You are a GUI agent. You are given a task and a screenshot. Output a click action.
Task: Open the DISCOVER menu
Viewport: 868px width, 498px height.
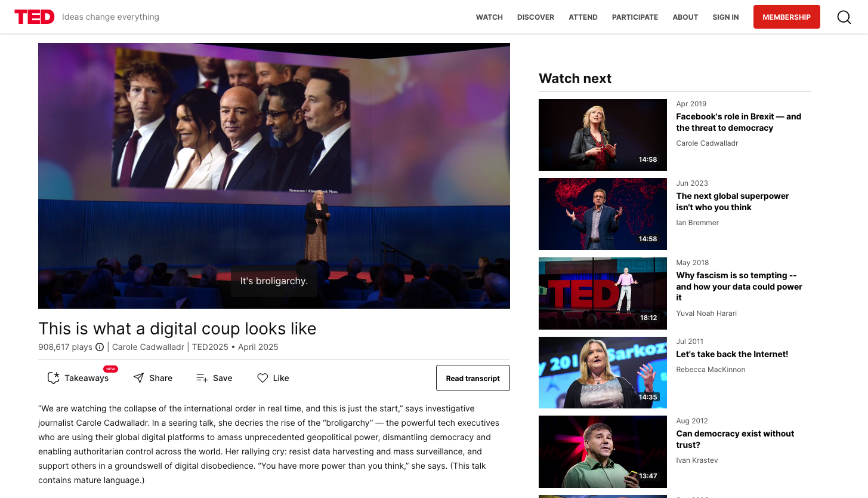coord(536,17)
